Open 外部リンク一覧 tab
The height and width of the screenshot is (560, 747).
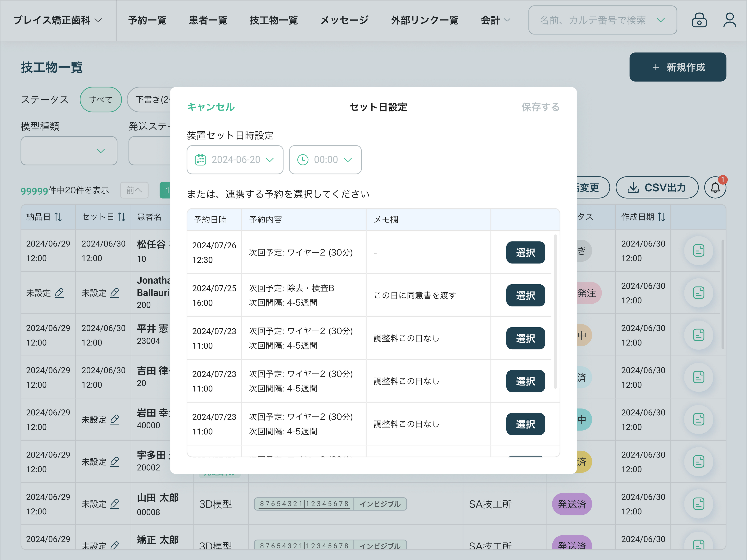[x=425, y=20]
